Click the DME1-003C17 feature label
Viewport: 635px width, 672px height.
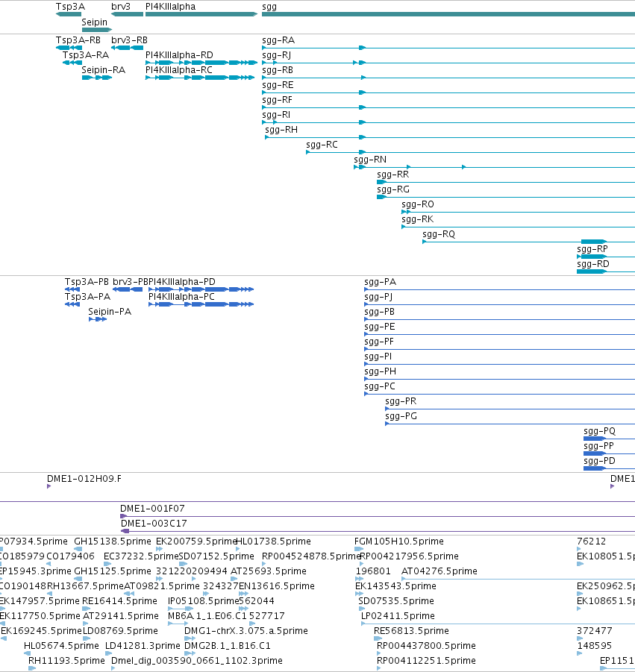tap(154, 524)
